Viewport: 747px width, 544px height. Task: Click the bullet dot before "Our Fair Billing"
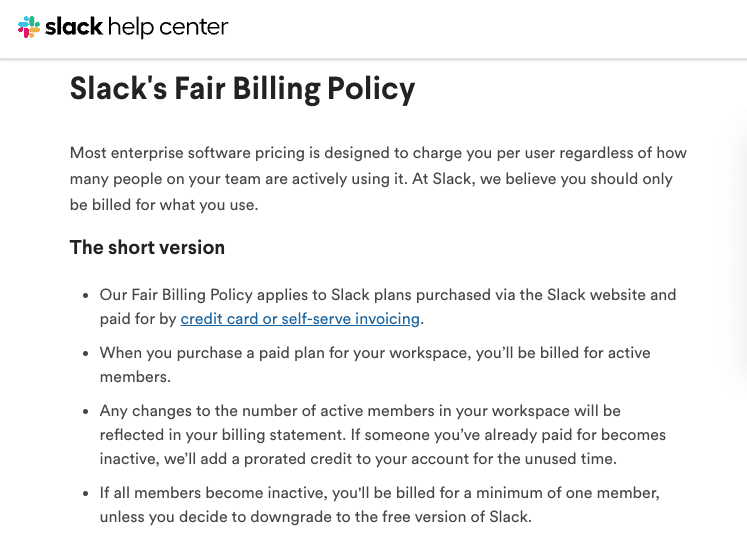[x=86, y=296]
